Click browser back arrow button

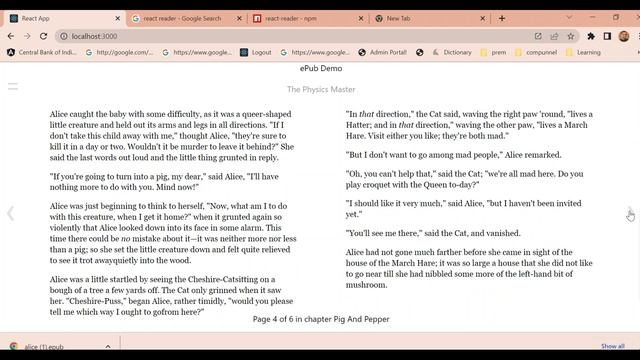tap(11, 36)
